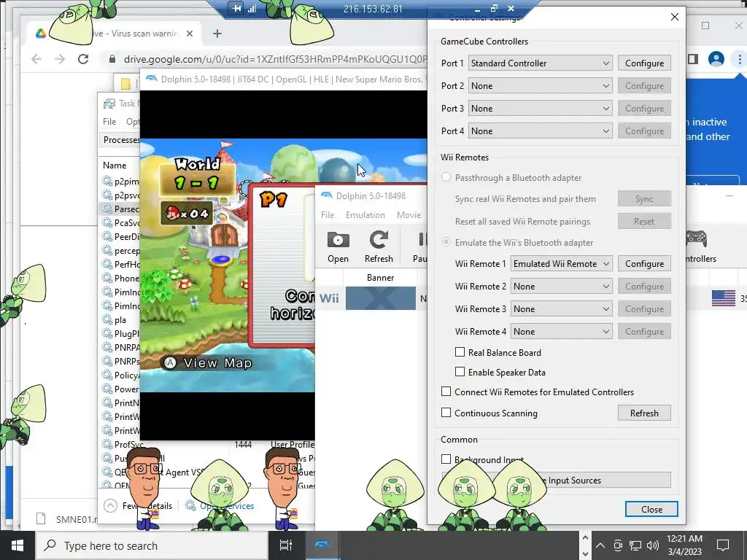
Task: Close the Virus scan warning tab
Action: [x=190, y=34]
